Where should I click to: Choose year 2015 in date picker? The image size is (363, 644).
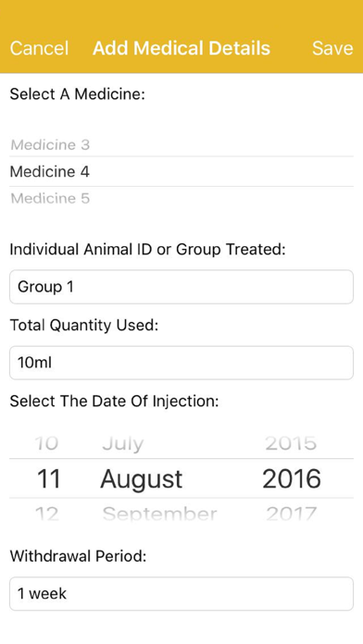(291, 443)
